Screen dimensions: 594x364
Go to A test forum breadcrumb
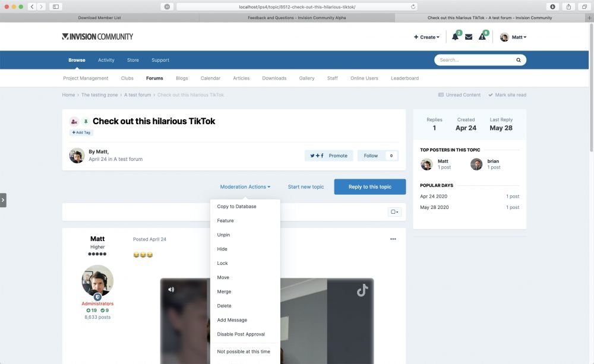tap(138, 94)
